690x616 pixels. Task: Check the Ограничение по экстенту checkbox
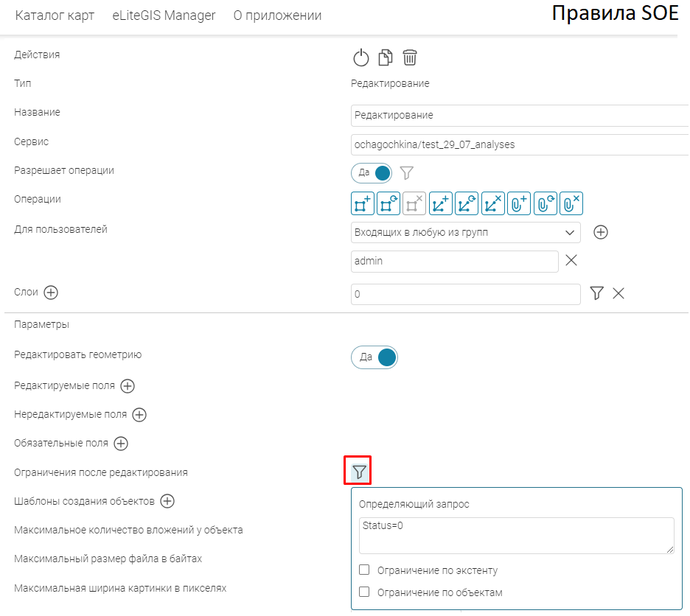(364, 570)
